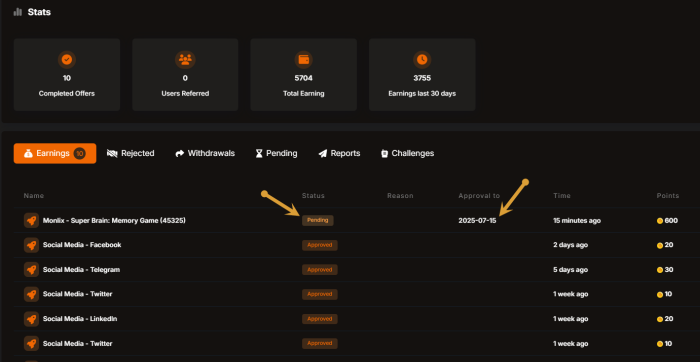Go to the Challenges tab
The height and width of the screenshot is (362, 700).
407,153
